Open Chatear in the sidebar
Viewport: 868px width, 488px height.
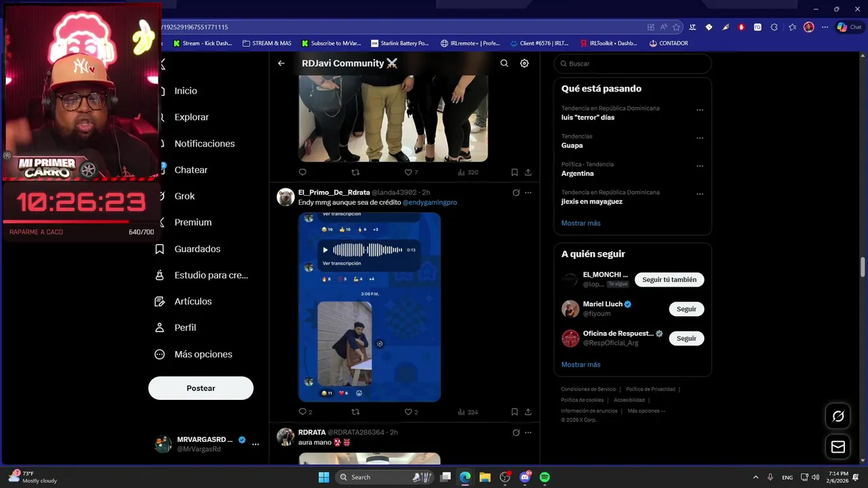[191, 170]
